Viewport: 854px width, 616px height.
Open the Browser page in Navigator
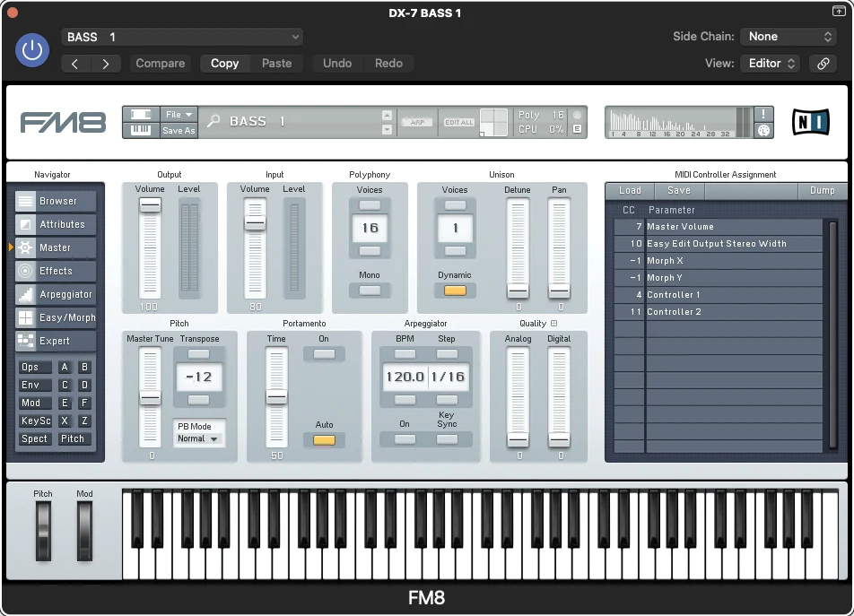point(56,201)
